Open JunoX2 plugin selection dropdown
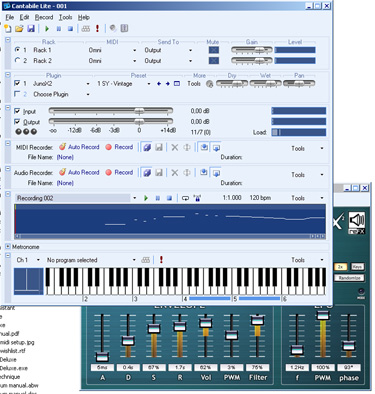This screenshot has width=375, height=394. pos(88,84)
